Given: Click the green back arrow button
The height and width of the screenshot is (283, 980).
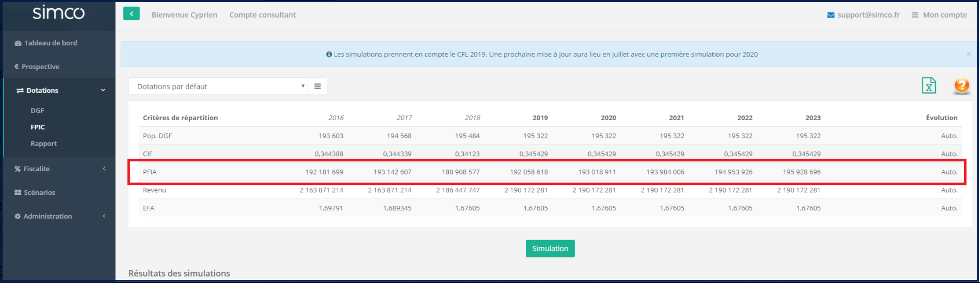Looking at the screenshot, I should (131, 14).
